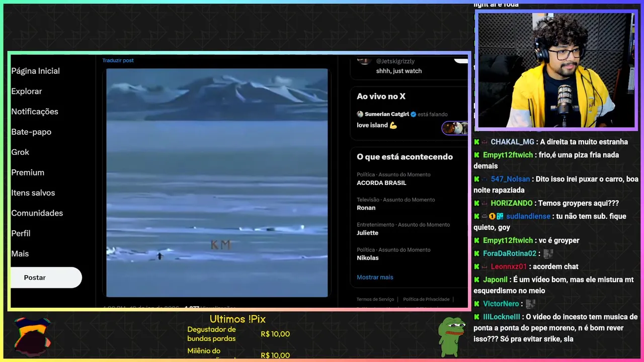
Task: Click the Kick badge beside CHAKAL_MG
Action: pos(476,142)
